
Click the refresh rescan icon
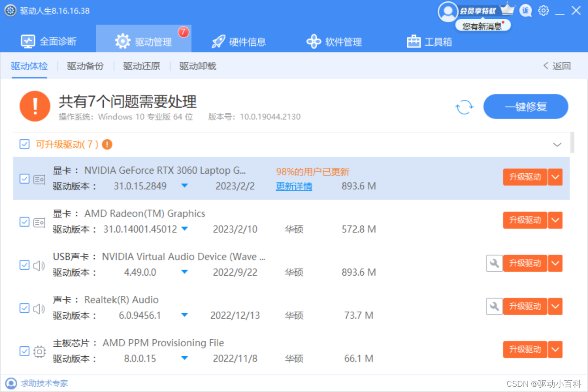(x=464, y=107)
